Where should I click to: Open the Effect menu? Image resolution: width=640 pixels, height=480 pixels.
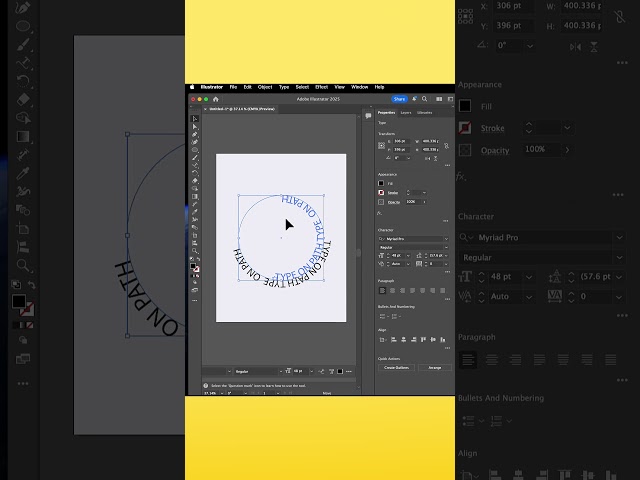[x=322, y=87]
